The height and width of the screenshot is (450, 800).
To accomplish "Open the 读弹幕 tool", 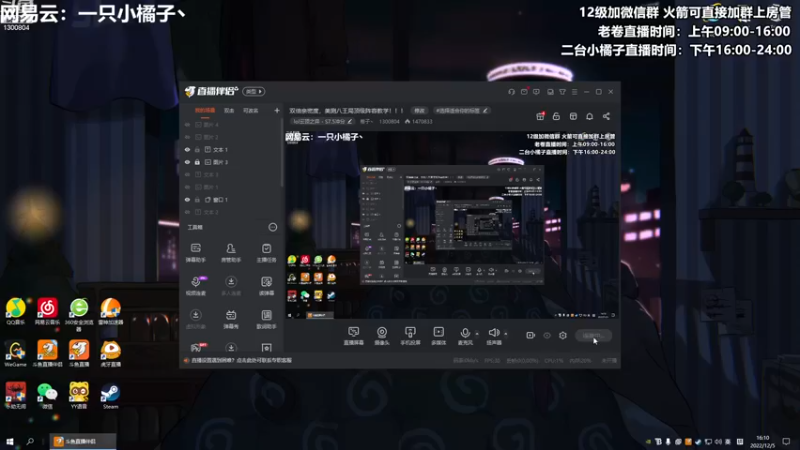I will tap(266, 286).
